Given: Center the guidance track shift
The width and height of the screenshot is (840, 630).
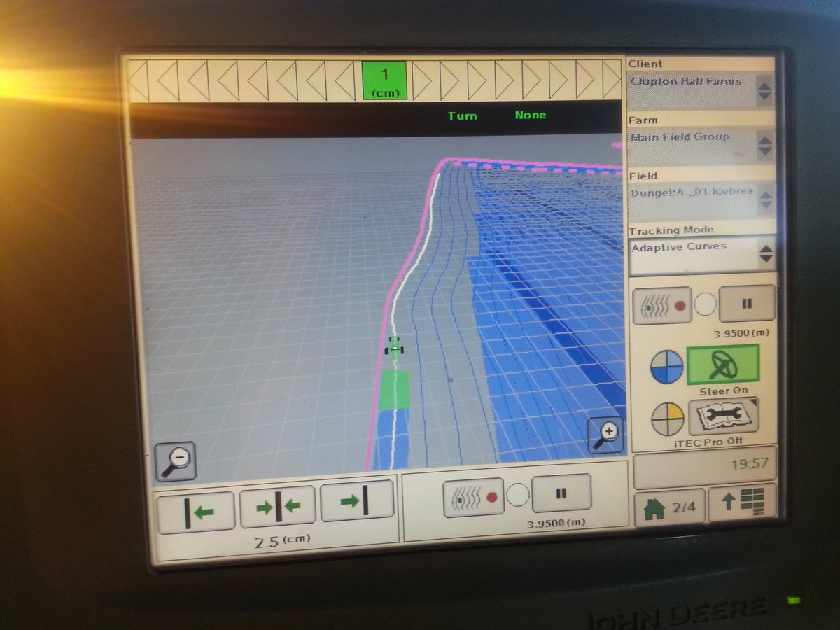Looking at the screenshot, I should pyautogui.click(x=278, y=507).
